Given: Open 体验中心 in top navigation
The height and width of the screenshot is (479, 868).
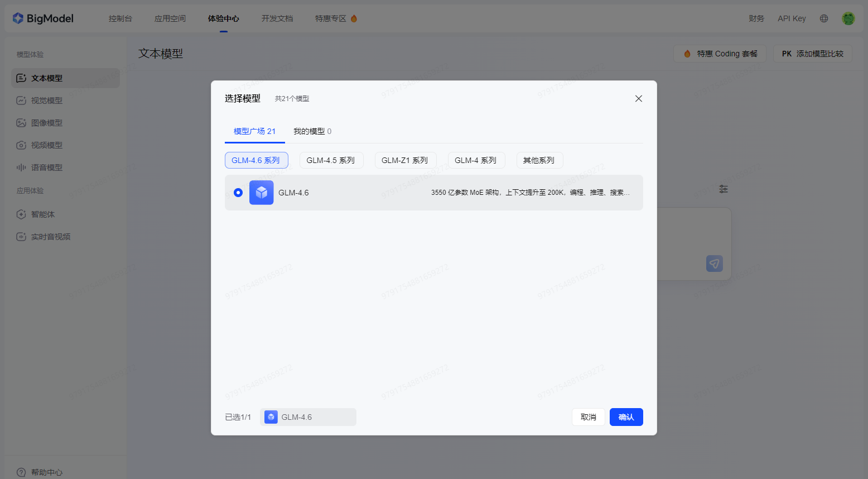Looking at the screenshot, I should pyautogui.click(x=224, y=18).
